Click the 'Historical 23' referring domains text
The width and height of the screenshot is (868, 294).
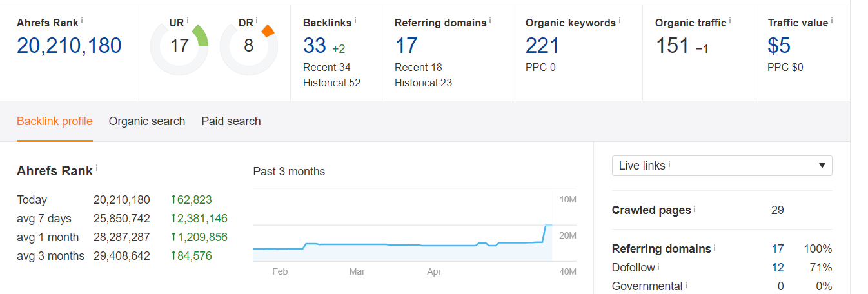coord(423,83)
